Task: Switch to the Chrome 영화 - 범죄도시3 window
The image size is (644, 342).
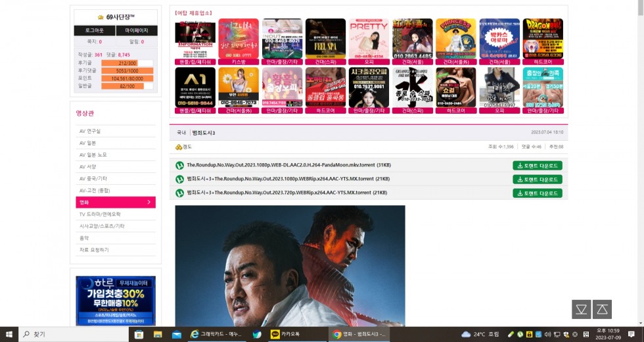Action: [359, 334]
